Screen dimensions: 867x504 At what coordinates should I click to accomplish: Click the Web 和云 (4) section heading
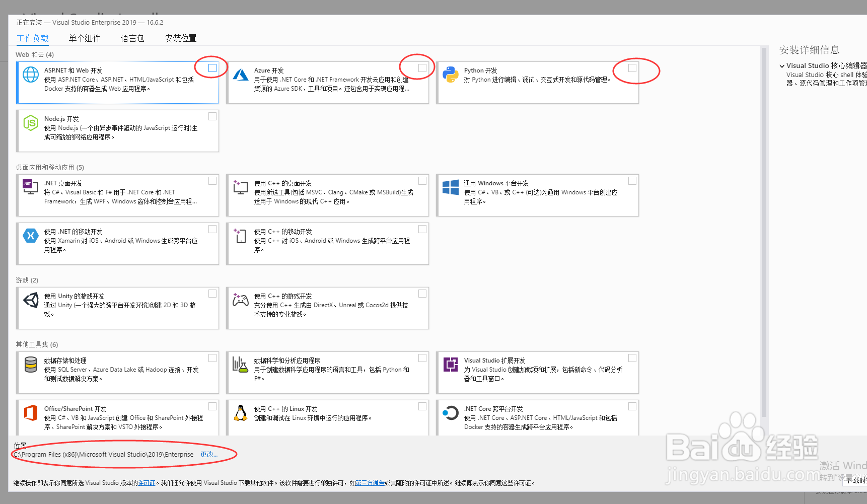tap(35, 54)
